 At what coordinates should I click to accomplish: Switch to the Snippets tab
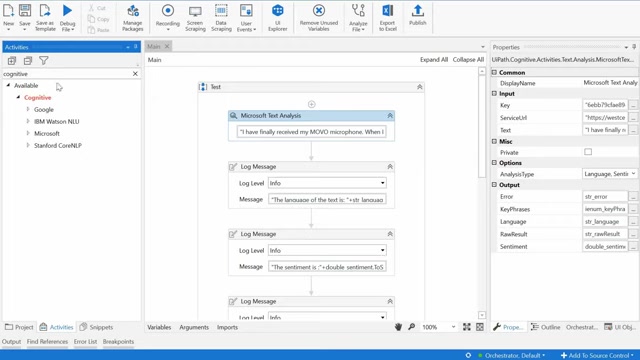[x=96, y=327]
